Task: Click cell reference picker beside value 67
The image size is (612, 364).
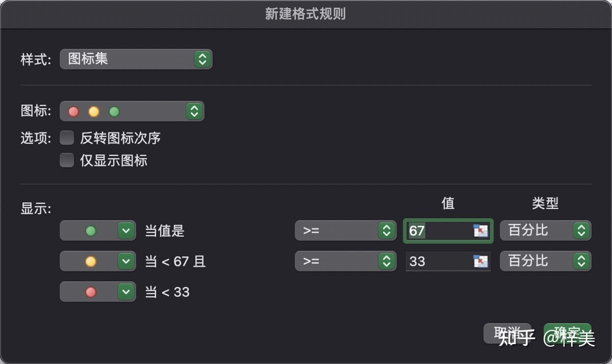Action: pyautogui.click(x=480, y=231)
